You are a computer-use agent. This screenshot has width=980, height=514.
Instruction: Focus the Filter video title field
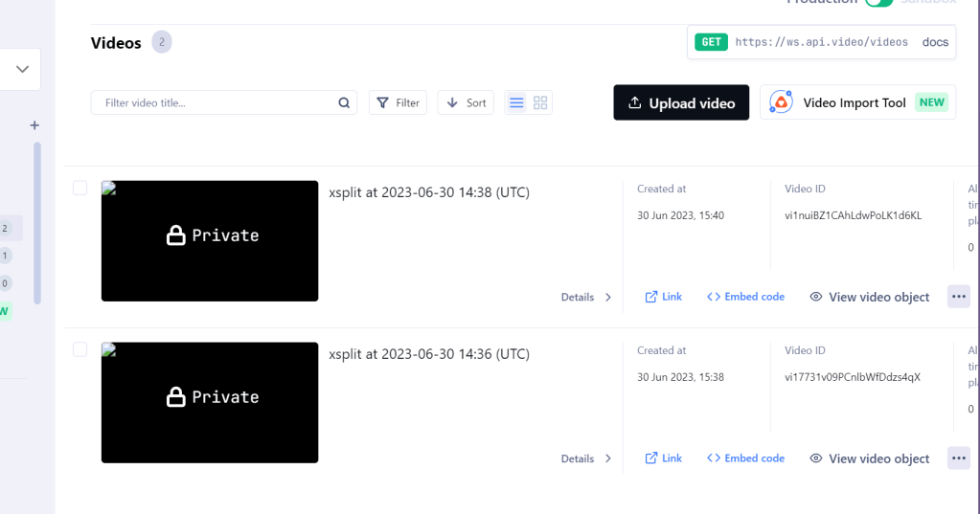pos(224,103)
